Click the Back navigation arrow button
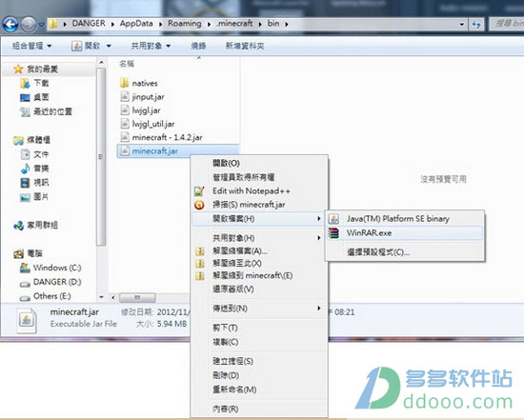Image resolution: width=524 pixels, height=420 pixels. pyautogui.click(x=10, y=24)
